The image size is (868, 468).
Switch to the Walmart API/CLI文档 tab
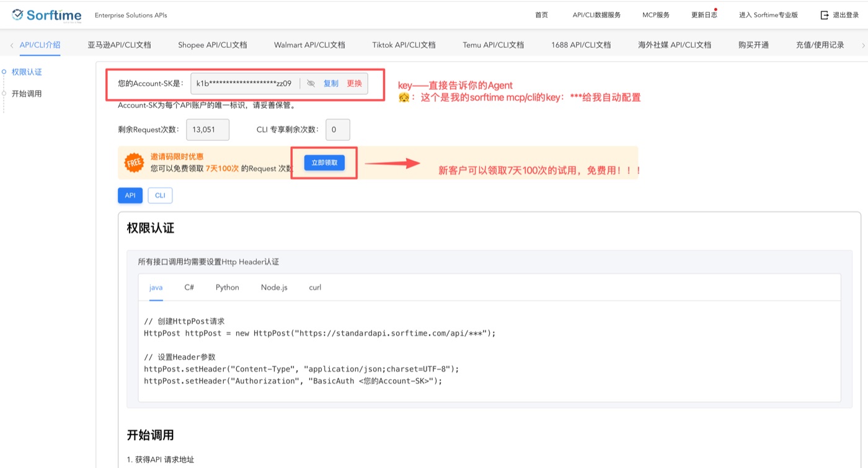309,45
